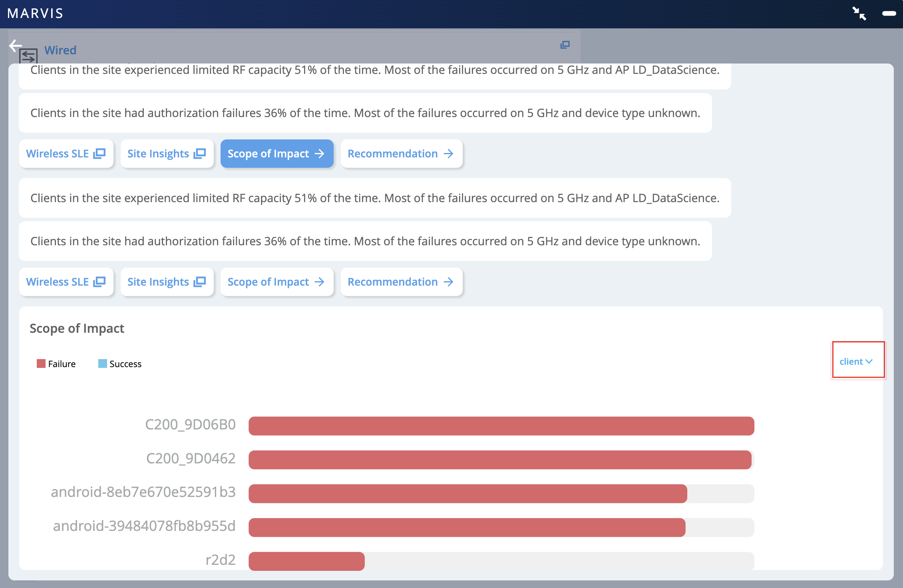
Task: Toggle Success legend entry
Action: tap(120, 364)
